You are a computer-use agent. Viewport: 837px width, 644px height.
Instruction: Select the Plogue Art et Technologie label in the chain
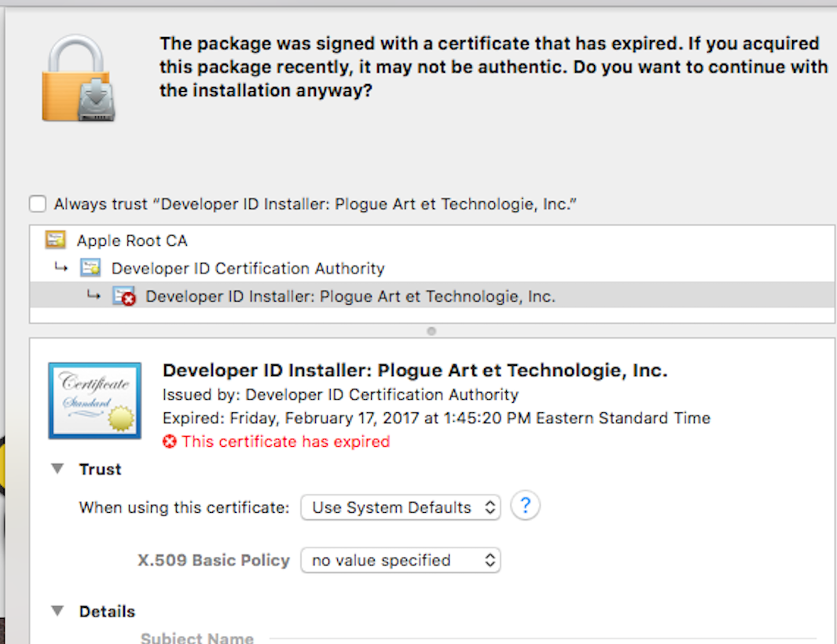351,297
